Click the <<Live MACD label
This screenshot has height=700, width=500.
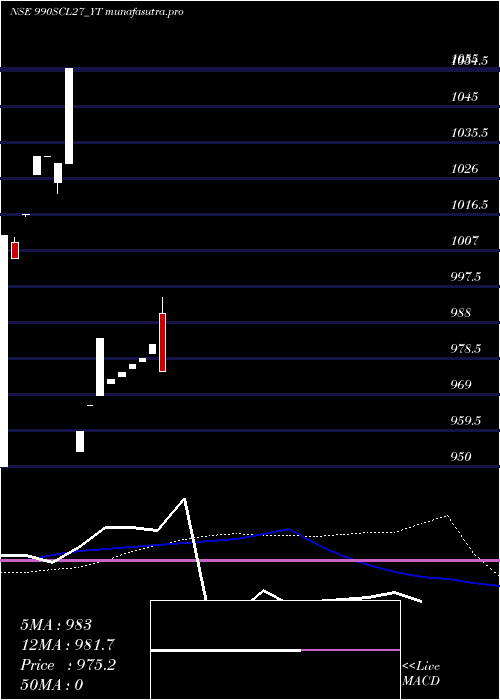[421, 674]
